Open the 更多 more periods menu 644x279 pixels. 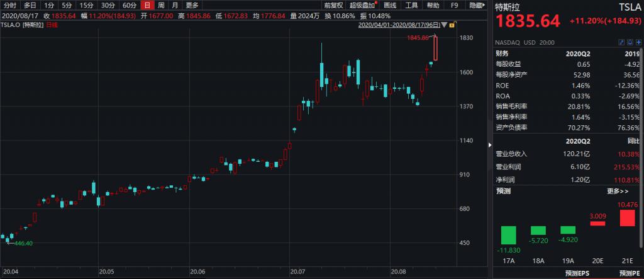192,5
